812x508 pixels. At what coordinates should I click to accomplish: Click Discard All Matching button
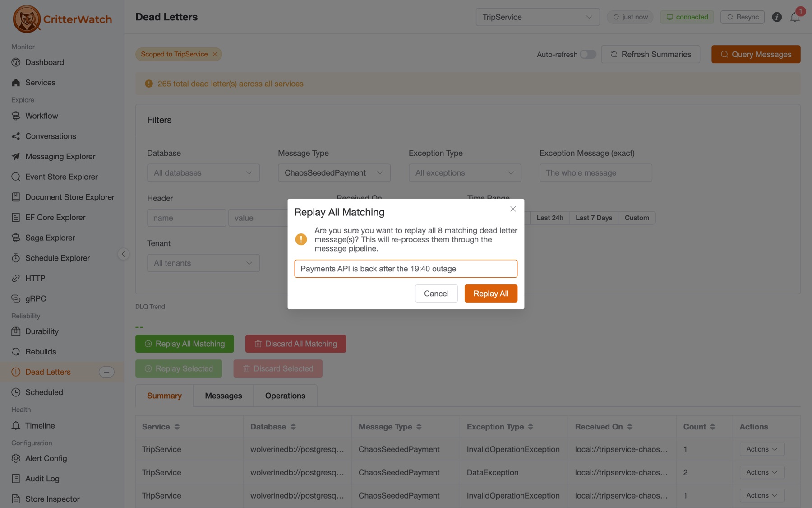[296, 344]
